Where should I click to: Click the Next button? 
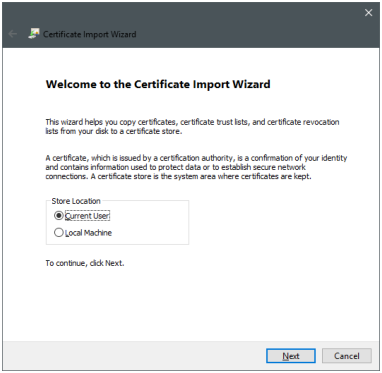(x=291, y=356)
